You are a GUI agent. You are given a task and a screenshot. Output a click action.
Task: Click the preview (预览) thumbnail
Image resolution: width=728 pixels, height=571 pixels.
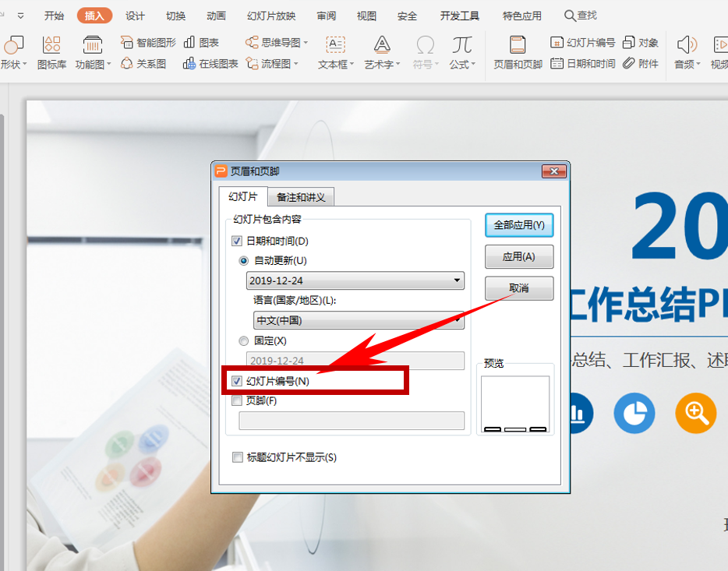click(515, 404)
